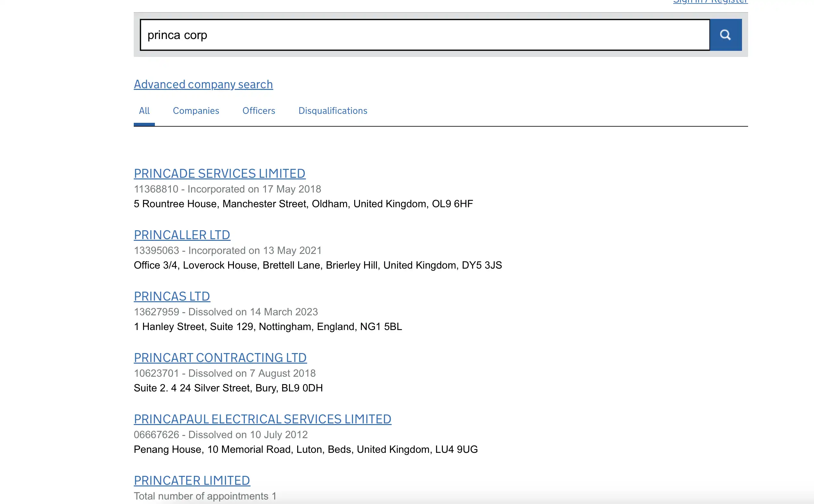Viewport: 814px width, 504px height.
Task: Select text '13395063 - Incorporated on 13 May 2021'
Action: 228,250
